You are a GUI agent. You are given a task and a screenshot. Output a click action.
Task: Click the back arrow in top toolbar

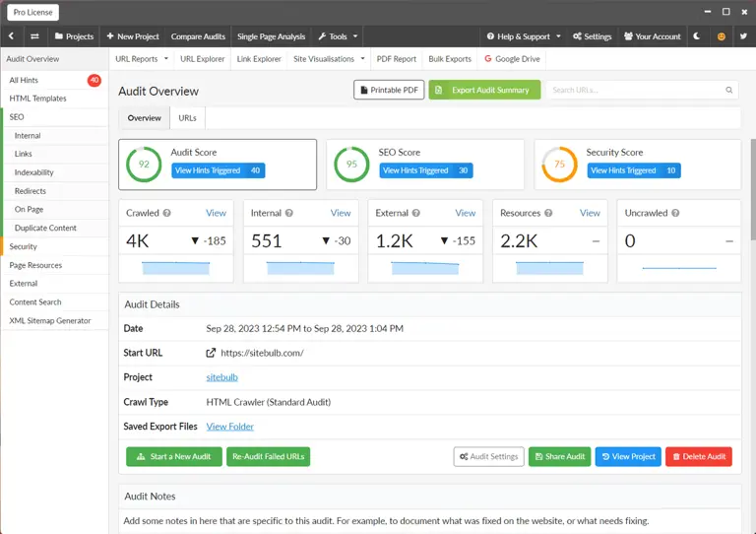tap(11, 36)
